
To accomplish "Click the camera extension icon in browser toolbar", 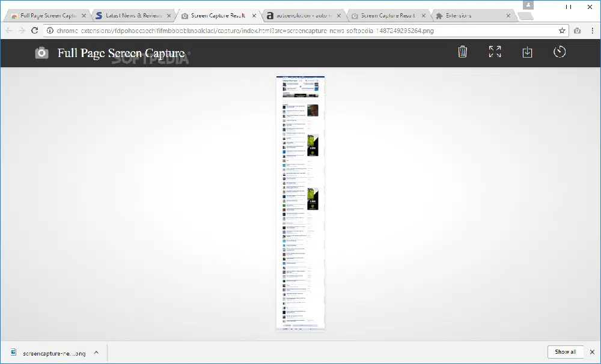I will 577,31.
